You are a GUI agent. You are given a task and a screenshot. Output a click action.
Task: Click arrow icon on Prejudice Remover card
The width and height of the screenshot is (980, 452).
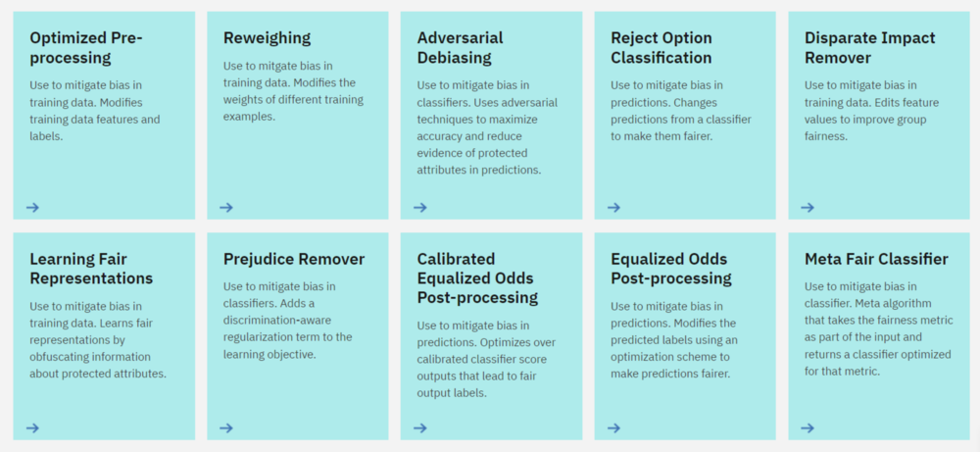tap(226, 427)
